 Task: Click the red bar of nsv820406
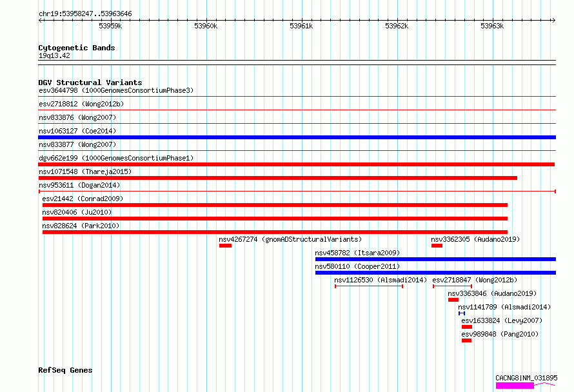pyautogui.click(x=275, y=219)
